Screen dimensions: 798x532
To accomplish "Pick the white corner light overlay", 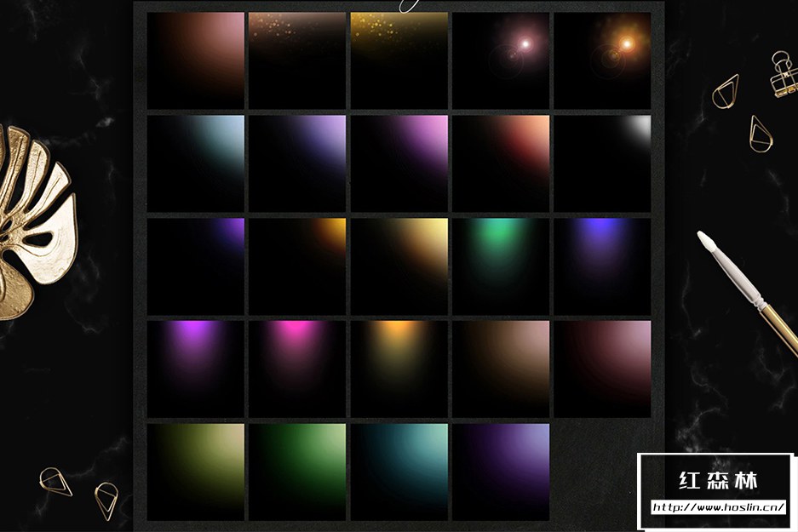I will pos(602,163).
